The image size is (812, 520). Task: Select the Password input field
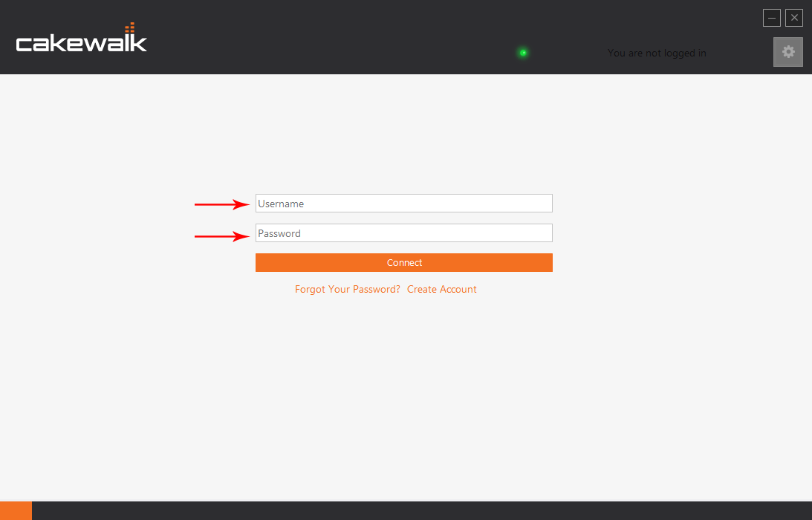pos(403,233)
